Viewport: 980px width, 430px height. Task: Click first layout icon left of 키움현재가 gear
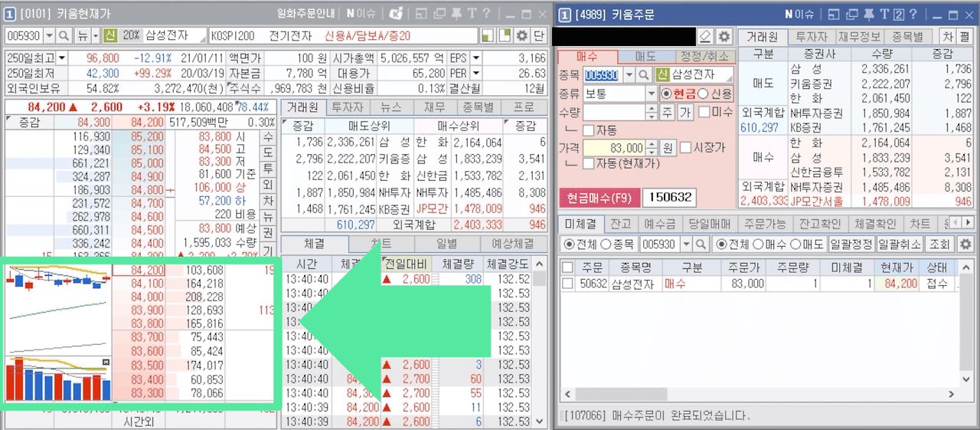coord(488,36)
